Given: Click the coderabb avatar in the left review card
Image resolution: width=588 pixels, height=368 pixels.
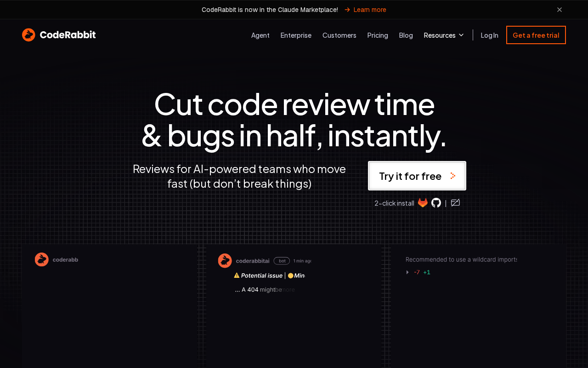Looking at the screenshot, I should 42,259.
